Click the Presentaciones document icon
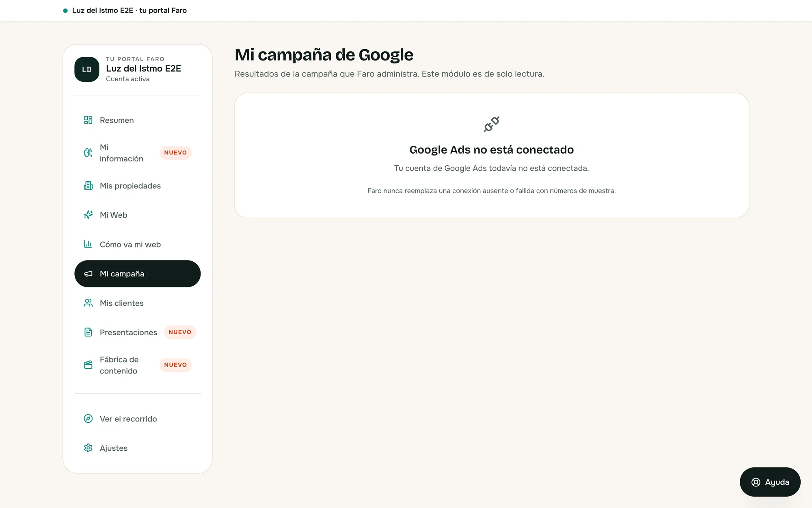This screenshot has height=508, width=812. 88,332
